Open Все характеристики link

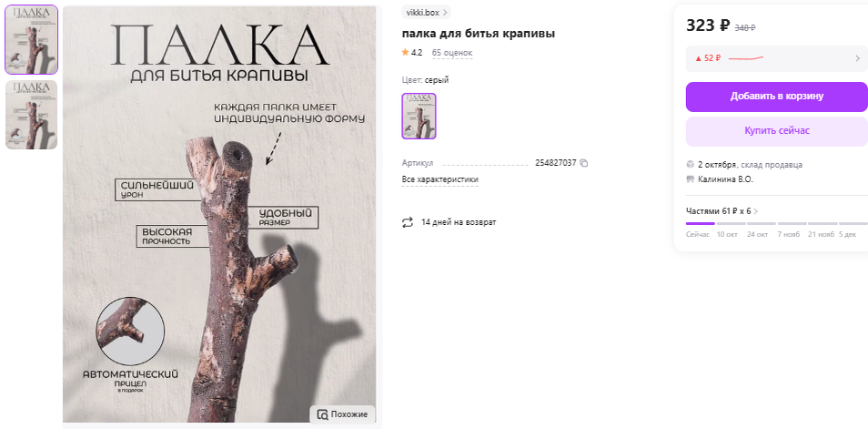[440, 179]
